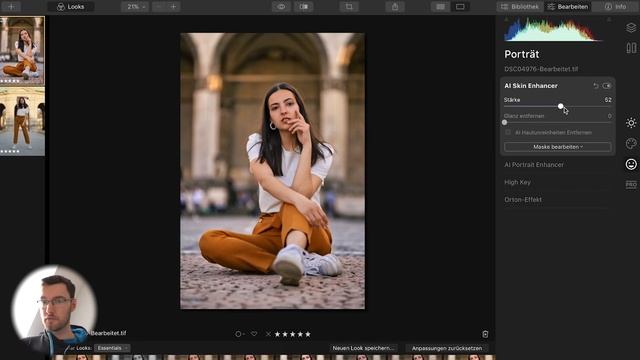The height and width of the screenshot is (360, 640).
Task: Click Anpassungen zurücksetzen button
Action: (x=447, y=348)
